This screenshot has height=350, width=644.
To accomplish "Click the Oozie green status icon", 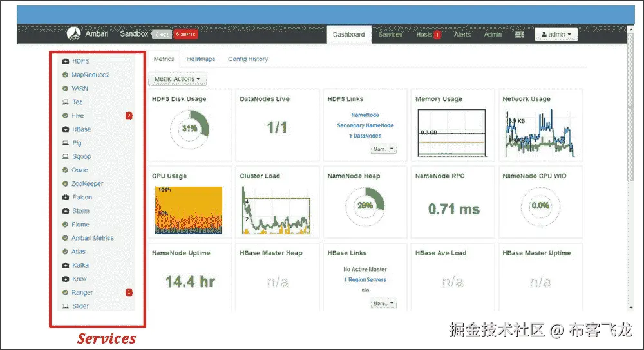I will [x=65, y=170].
